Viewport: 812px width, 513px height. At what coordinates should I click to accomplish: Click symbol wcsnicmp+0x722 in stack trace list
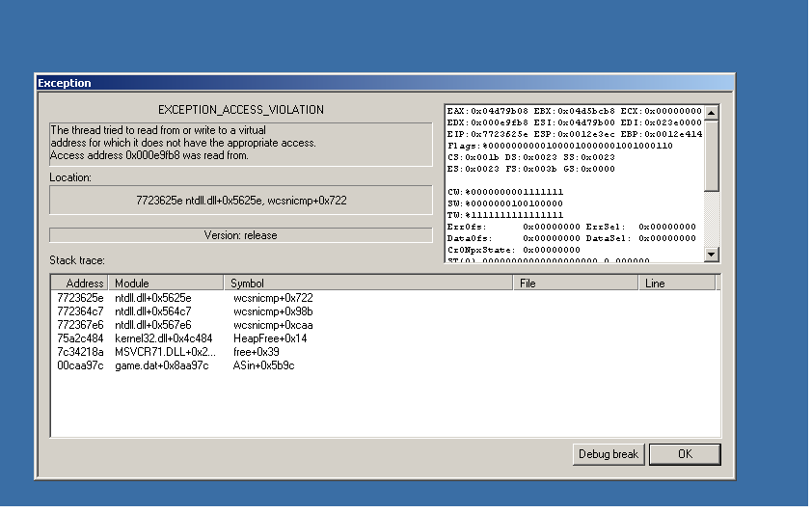click(273, 298)
